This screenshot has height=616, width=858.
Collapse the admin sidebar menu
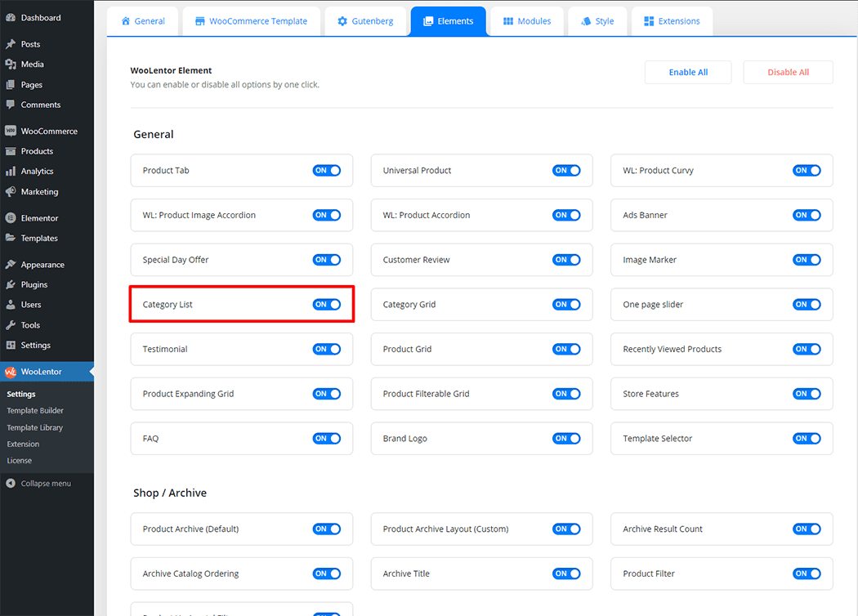[x=38, y=484]
